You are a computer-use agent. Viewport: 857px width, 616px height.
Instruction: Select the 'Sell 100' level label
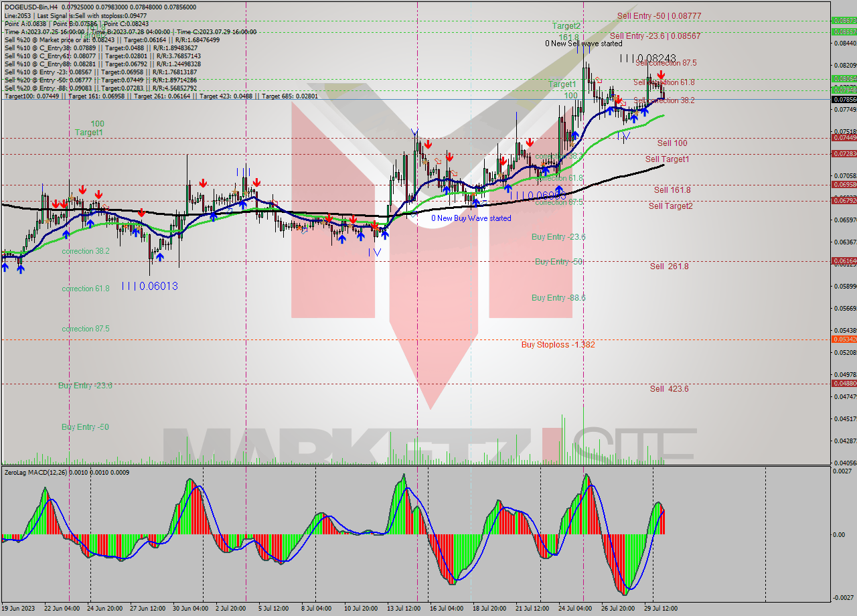[672, 143]
